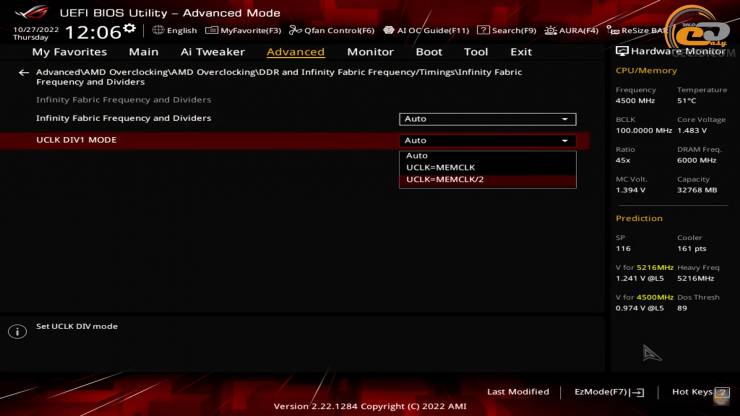Click the Last Modified button
740x416 pixels.
[518, 392]
